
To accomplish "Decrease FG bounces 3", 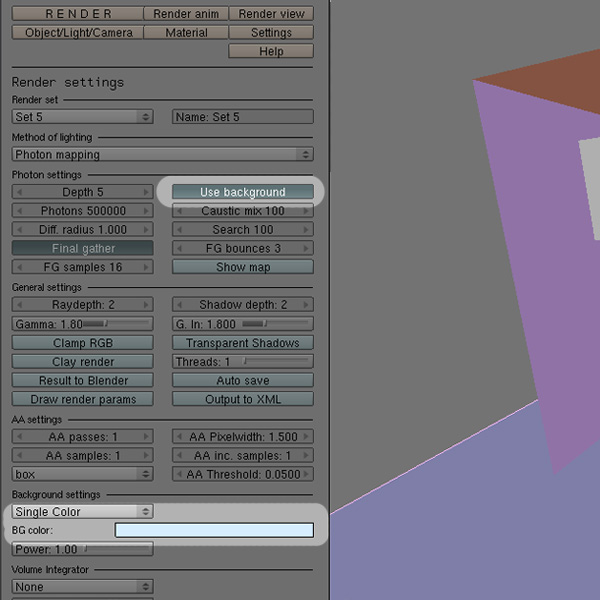I will coord(179,248).
